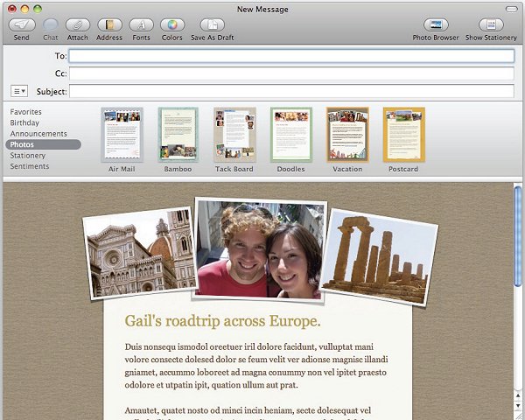Open the Photo Browser
525x420 pixels.
click(x=436, y=25)
